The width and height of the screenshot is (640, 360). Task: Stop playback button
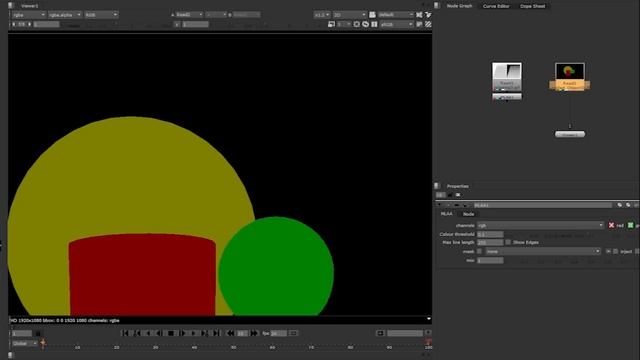click(171, 333)
